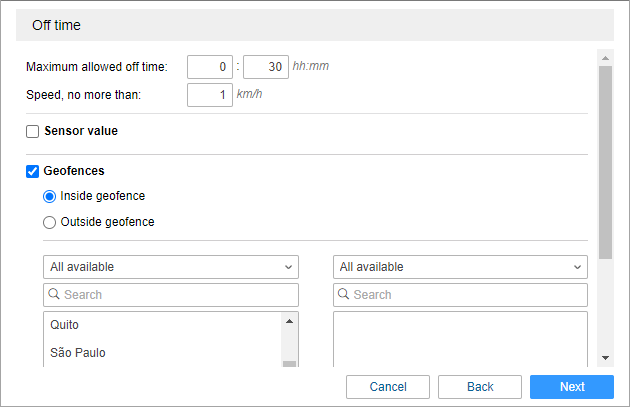Proceed by clicking Next
This screenshot has height=407, width=630.
coord(572,387)
